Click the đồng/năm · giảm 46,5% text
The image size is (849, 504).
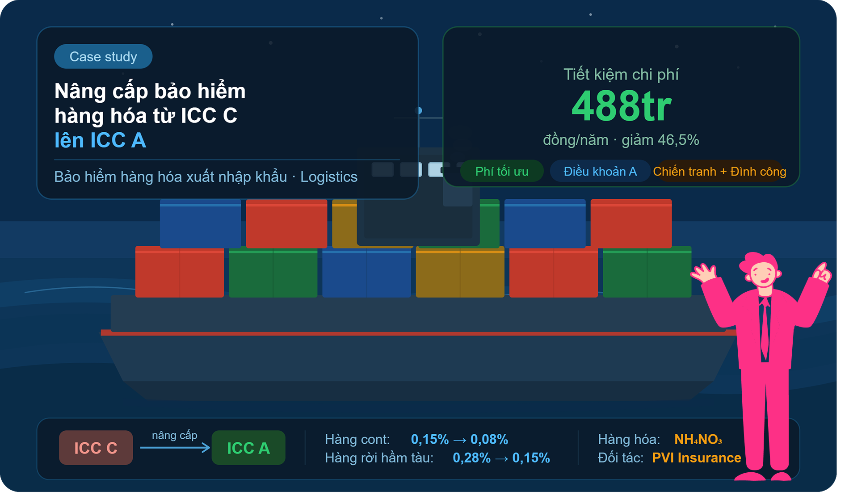coord(621,140)
